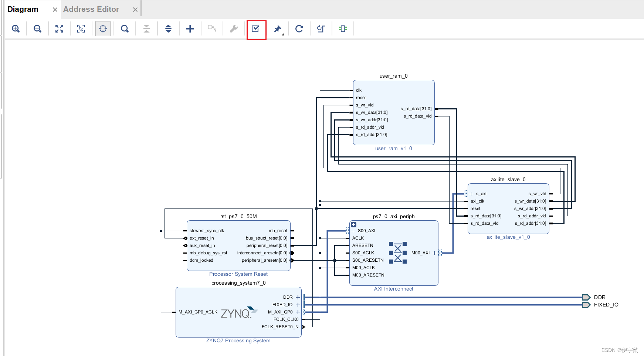The width and height of the screenshot is (644, 356).
Task: Click the Regenerate Layout refresh icon
Action: tap(299, 29)
